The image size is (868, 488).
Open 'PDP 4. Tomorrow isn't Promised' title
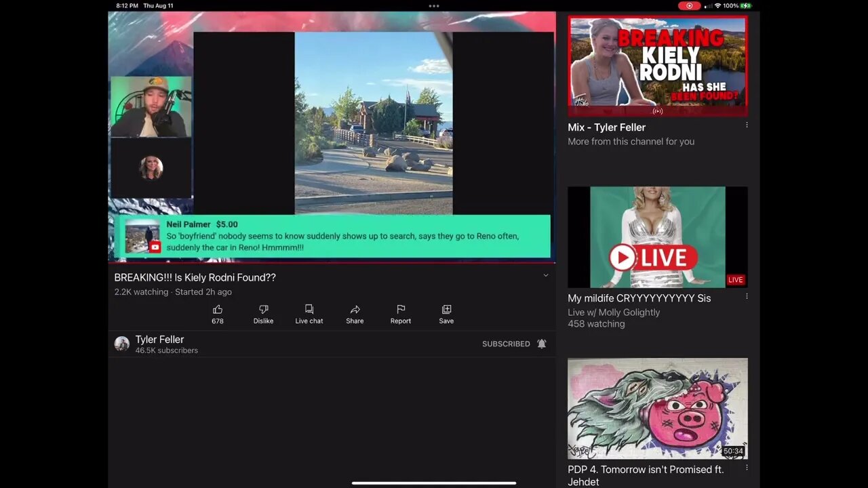(646, 475)
